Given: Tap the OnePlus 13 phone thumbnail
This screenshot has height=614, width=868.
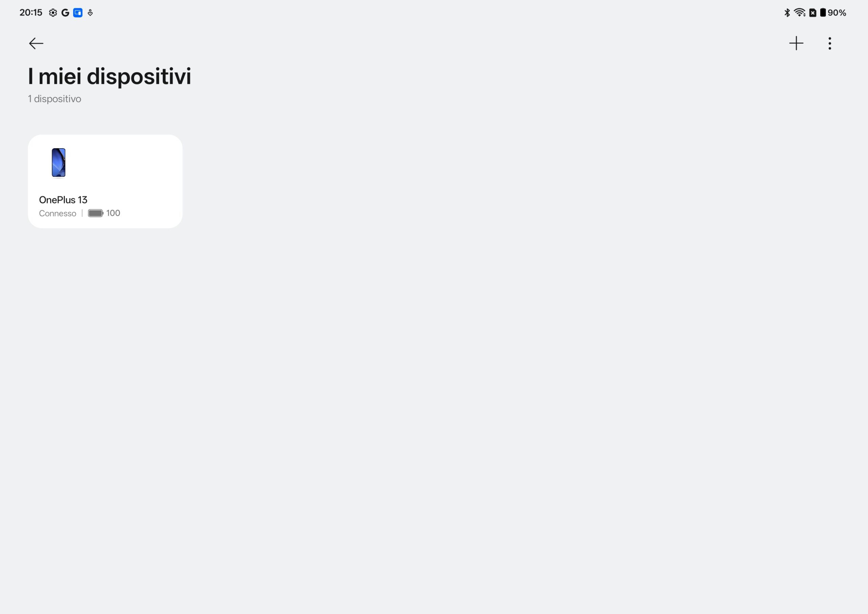Looking at the screenshot, I should [59, 163].
